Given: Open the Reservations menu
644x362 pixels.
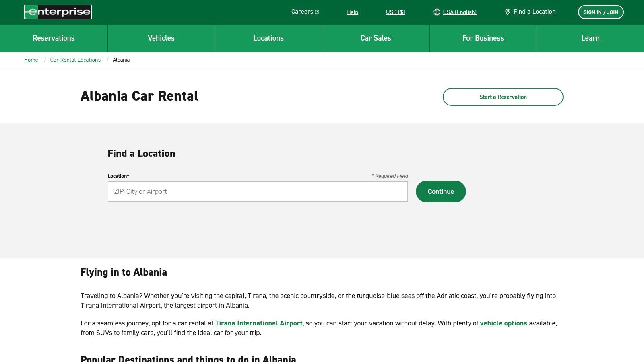Looking at the screenshot, I should point(54,38).
